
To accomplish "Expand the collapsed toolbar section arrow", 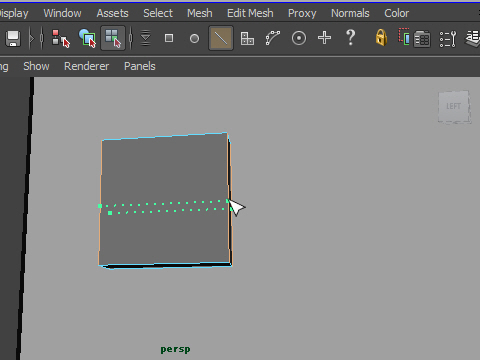I will 31,39.
